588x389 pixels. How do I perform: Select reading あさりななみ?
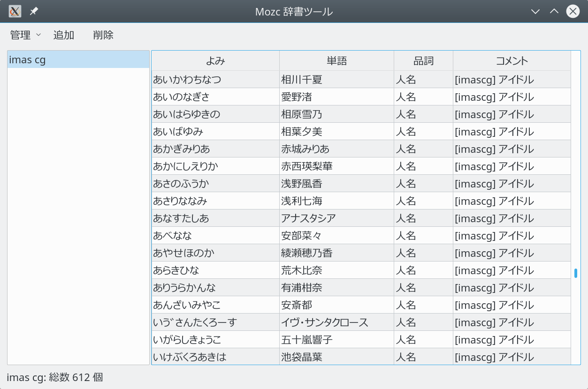point(215,201)
